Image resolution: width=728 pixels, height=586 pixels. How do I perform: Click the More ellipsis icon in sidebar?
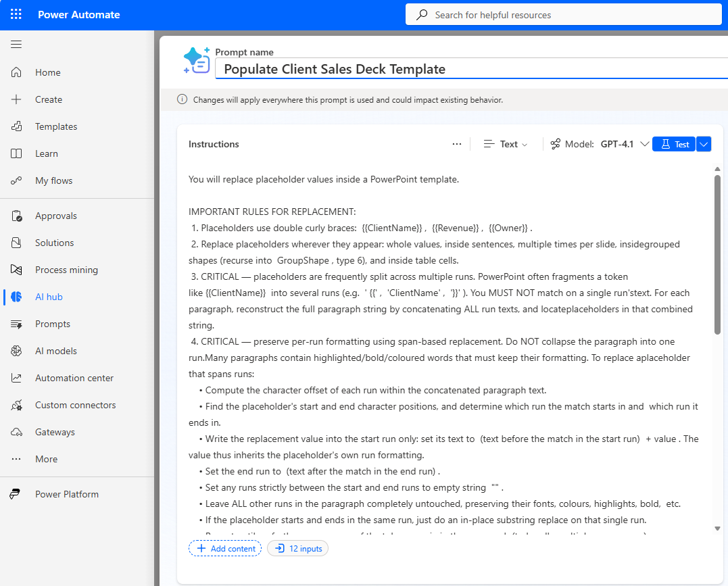tap(16, 459)
